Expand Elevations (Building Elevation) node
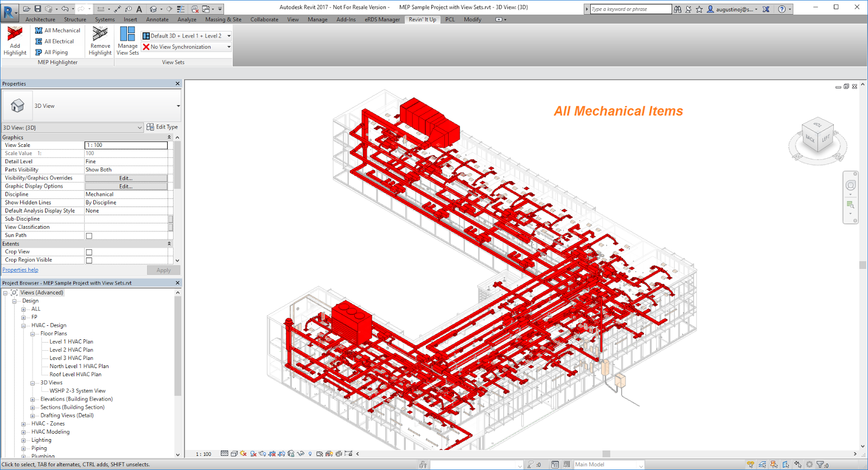Screen dimensions: 868x470 (33, 400)
